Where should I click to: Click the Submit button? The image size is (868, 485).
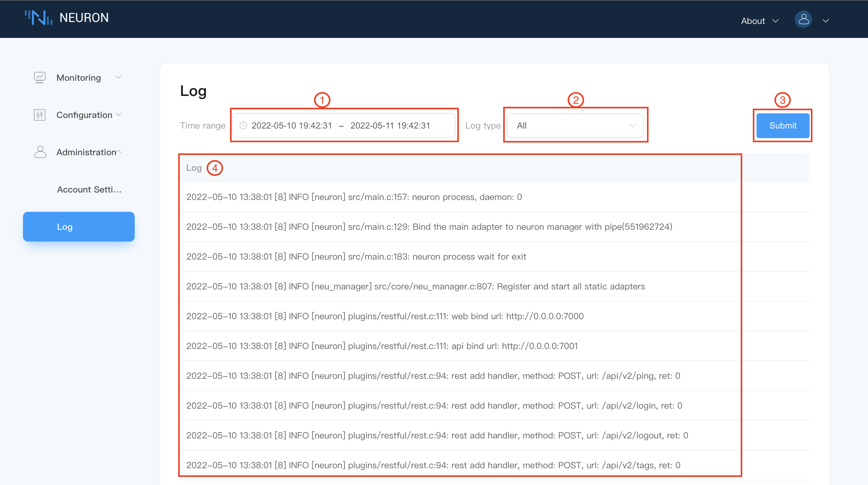(782, 126)
